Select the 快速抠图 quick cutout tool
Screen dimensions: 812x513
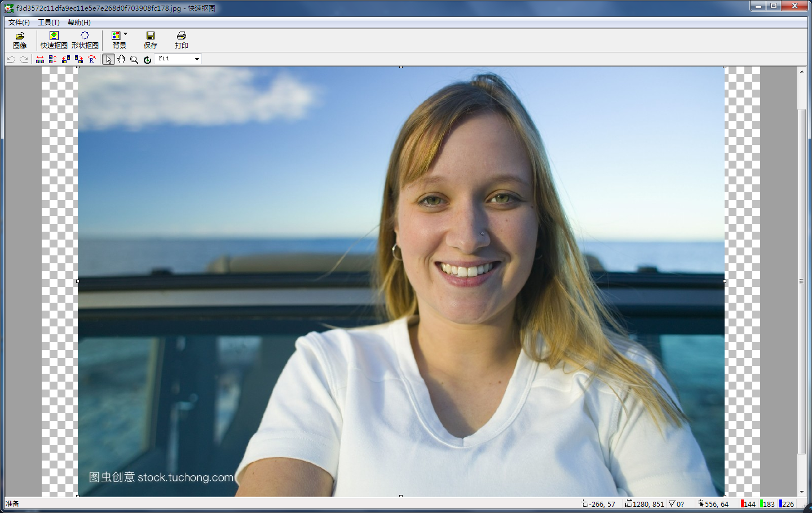point(54,40)
